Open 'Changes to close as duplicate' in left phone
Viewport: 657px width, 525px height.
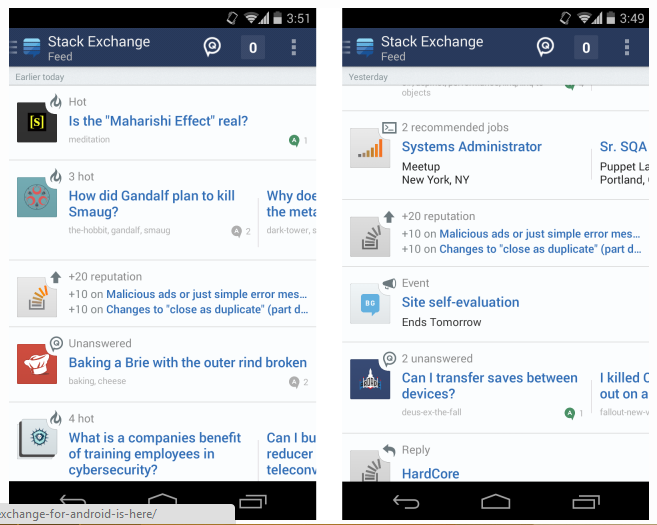(207, 309)
